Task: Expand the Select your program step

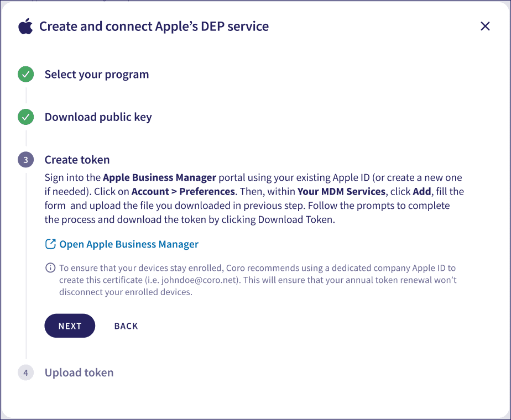Action: (97, 74)
